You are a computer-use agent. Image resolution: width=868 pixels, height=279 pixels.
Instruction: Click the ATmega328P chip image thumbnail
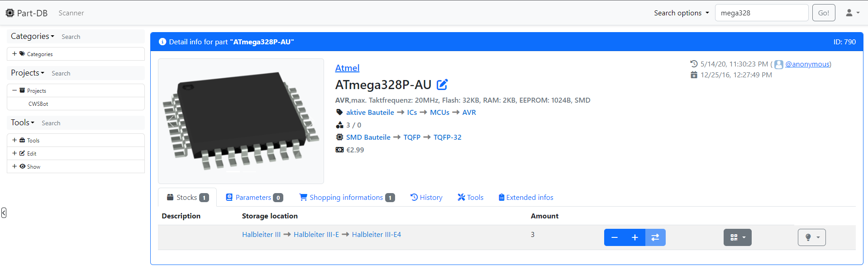pyautogui.click(x=241, y=121)
